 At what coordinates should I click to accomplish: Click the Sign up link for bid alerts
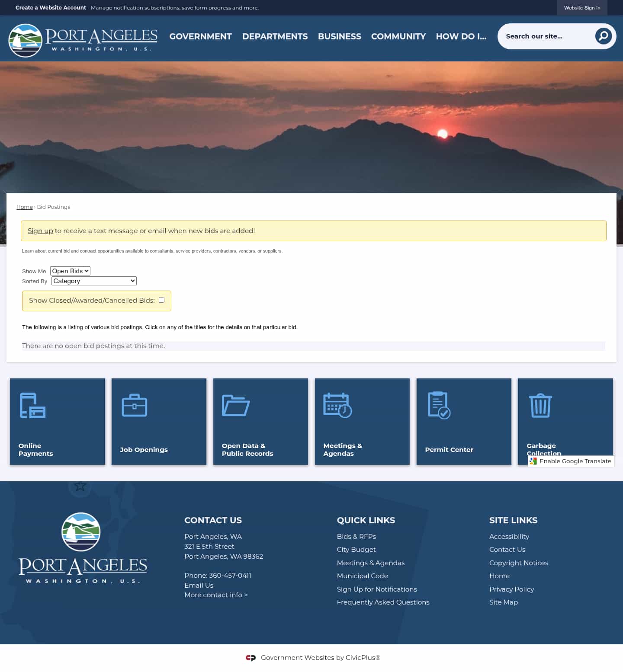pyautogui.click(x=40, y=230)
